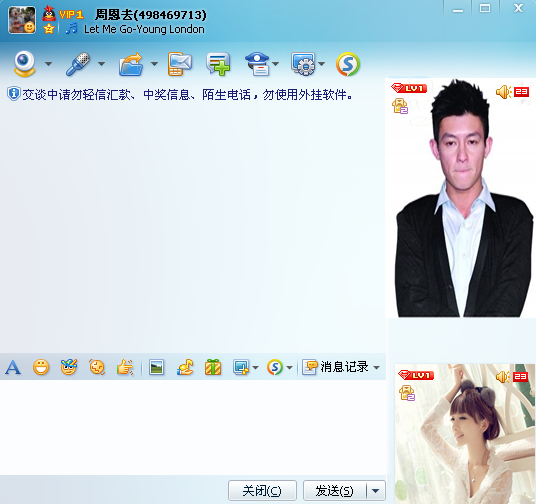
Task: Click the contact name 周恩去(498469713)
Action: click(151, 15)
